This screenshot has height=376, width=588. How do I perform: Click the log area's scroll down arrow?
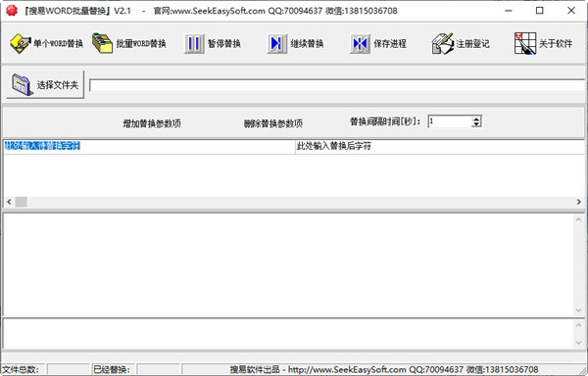point(578,310)
